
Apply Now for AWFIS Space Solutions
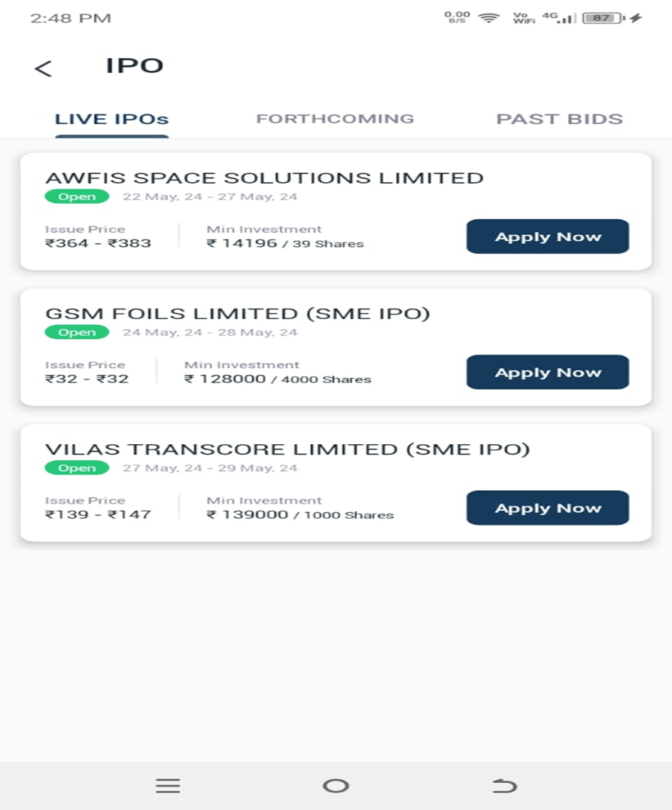(x=548, y=236)
